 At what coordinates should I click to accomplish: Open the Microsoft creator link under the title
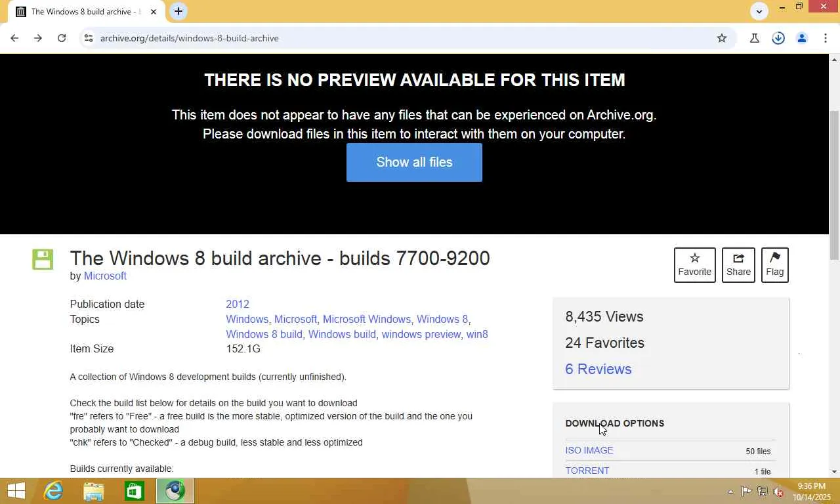click(105, 276)
